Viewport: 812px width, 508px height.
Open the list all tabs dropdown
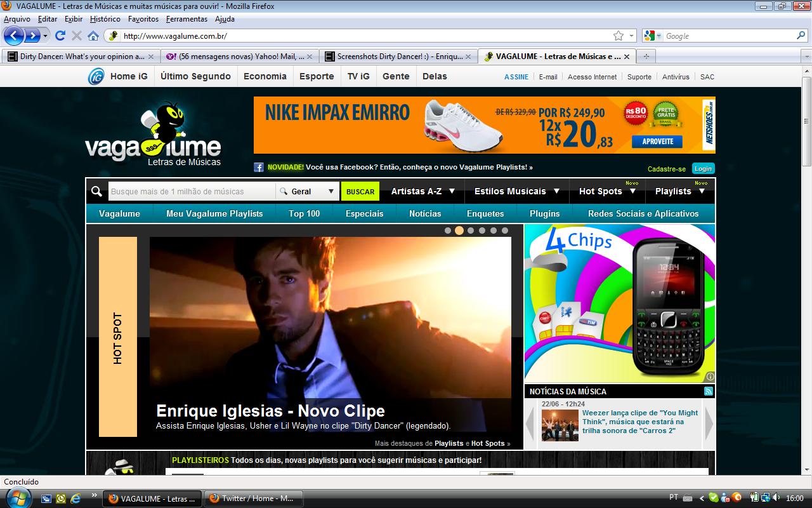tap(807, 57)
